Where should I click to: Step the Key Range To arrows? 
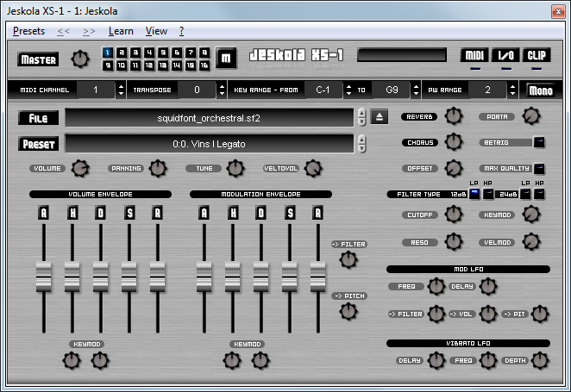[x=416, y=90]
